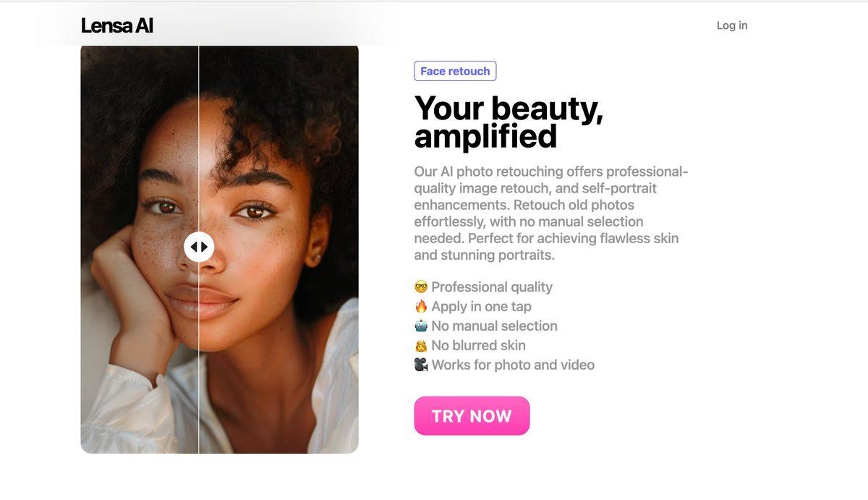
Task: Click the glasses emoji beside Professional quality
Action: [422, 287]
